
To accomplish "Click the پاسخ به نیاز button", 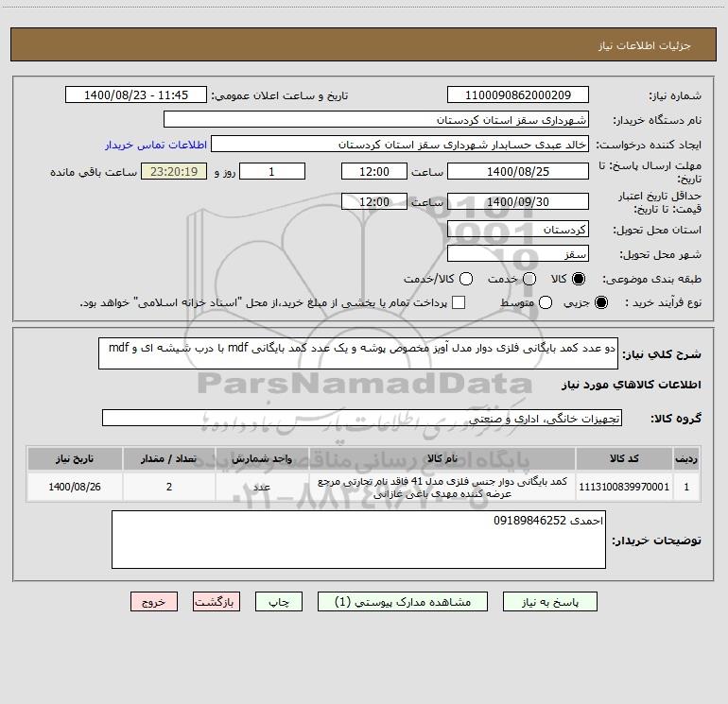I will (x=550, y=602).
